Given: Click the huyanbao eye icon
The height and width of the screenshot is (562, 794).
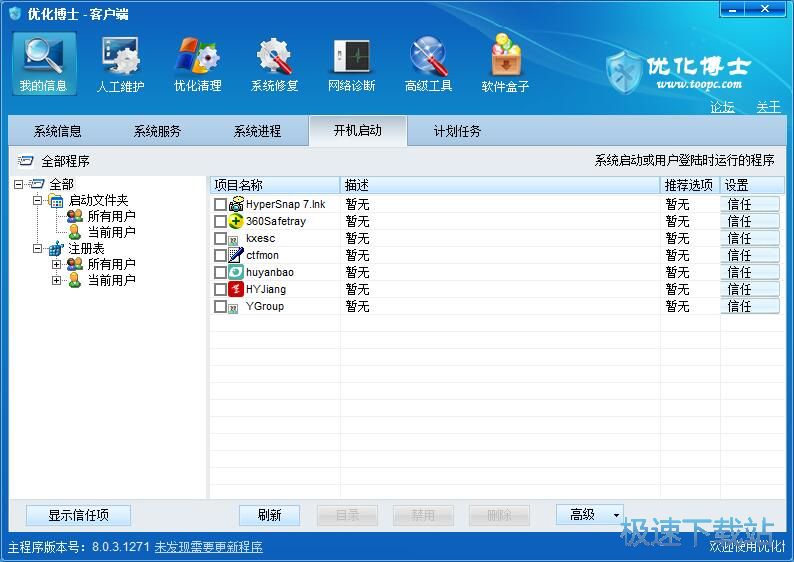Looking at the screenshot, I should pyautogui.click(x=236, y=272).
